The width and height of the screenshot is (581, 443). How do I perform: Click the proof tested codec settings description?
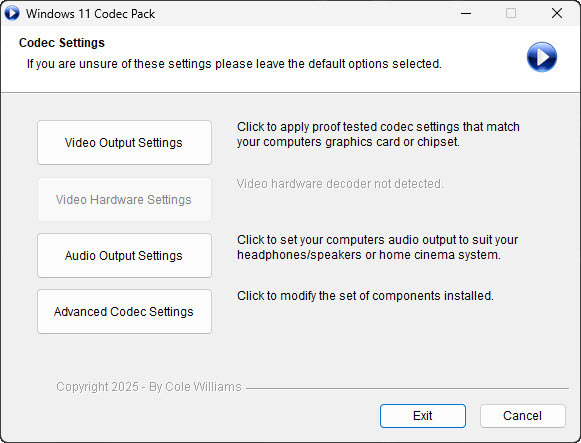click(x=378, y=134)
